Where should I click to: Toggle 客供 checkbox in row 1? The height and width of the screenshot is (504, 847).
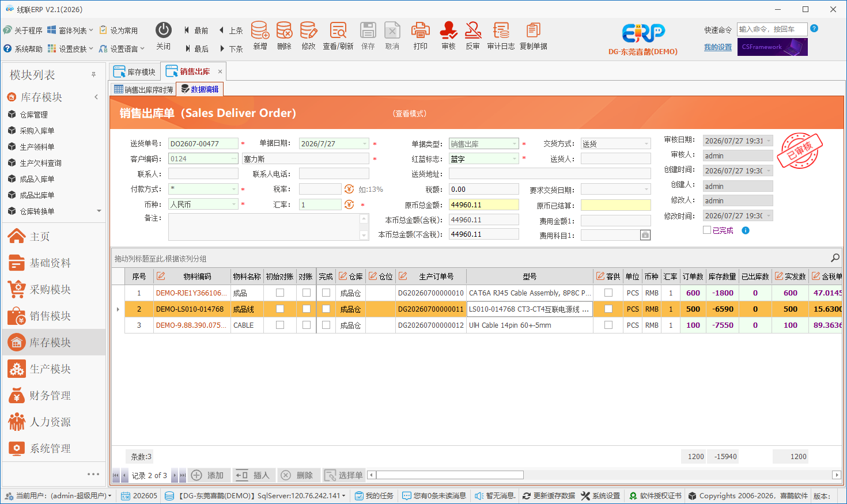coord(608,293)
